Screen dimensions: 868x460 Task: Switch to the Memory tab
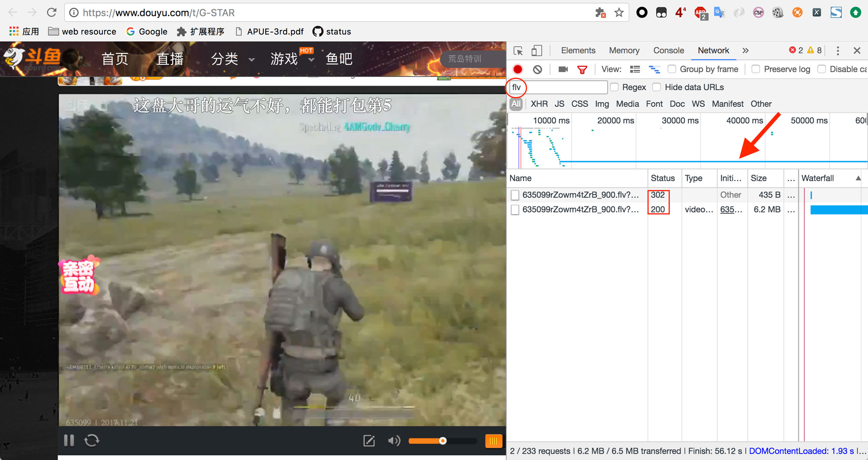[x=624, y=50]
